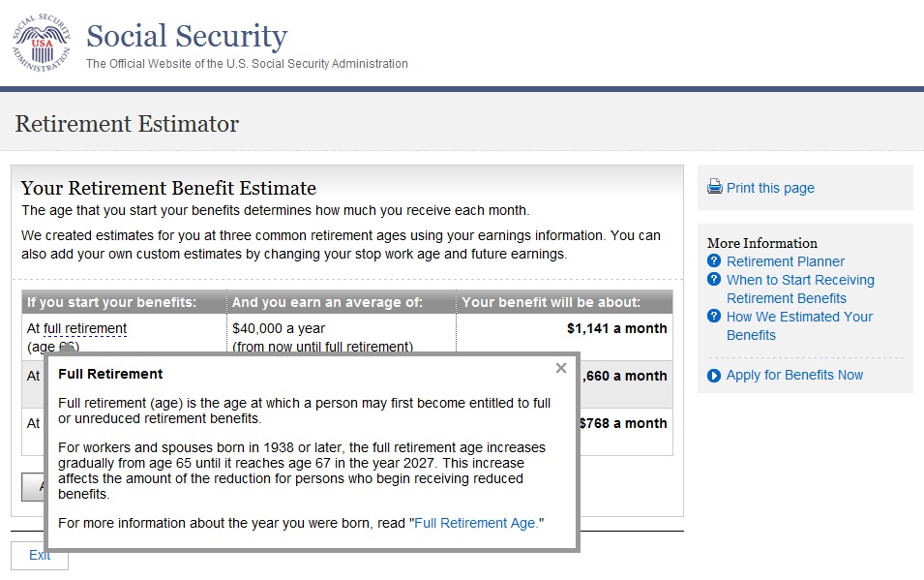Screen dimensions: 924x580
Task: Click the Your benefit will be about header
Action: tap(551, 302)
